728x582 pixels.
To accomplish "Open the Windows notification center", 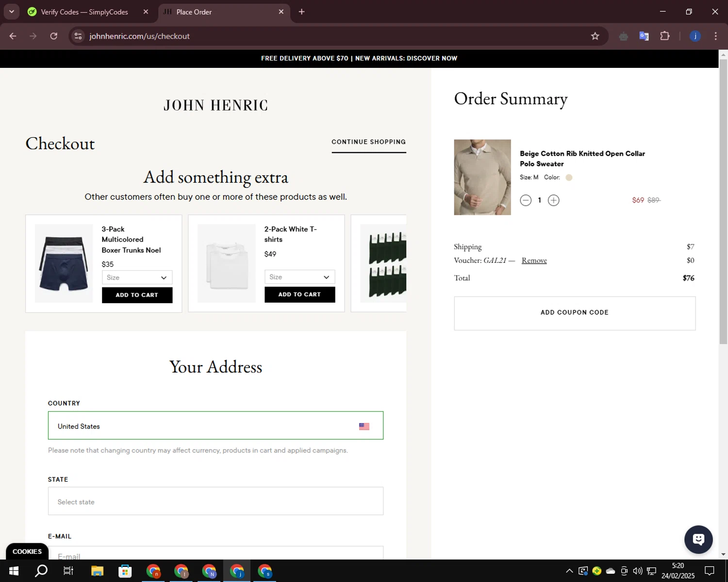I will (x=710, y=571).
